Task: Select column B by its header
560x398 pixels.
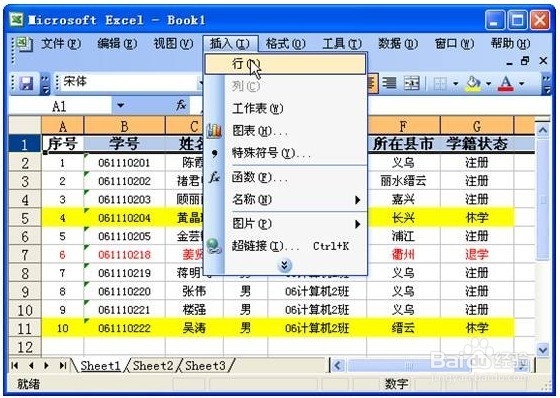Action: coord(124,126)
